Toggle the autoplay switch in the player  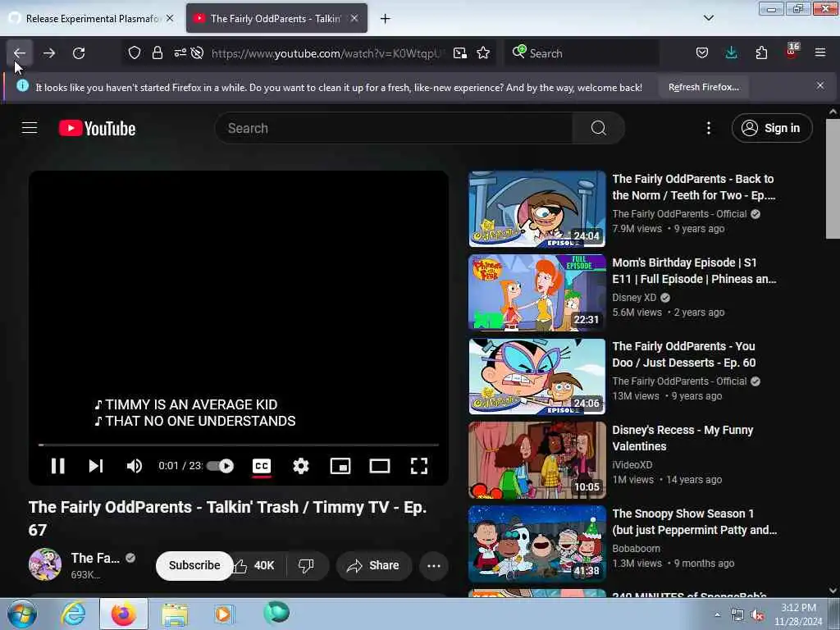tap(220, 466)
